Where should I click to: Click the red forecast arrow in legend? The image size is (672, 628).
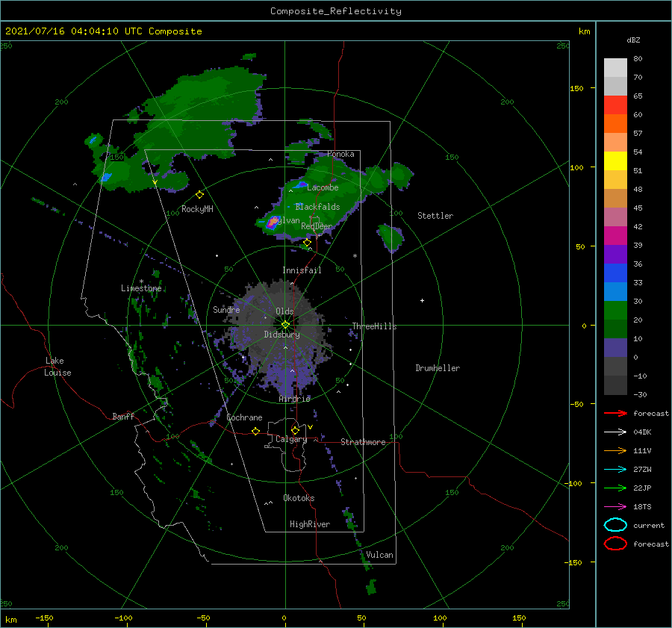click(615, 413)
